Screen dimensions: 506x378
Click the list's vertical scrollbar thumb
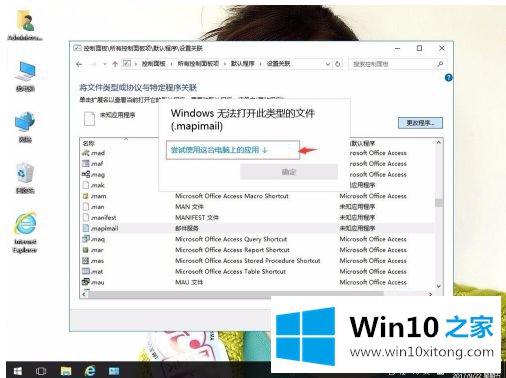439,203
